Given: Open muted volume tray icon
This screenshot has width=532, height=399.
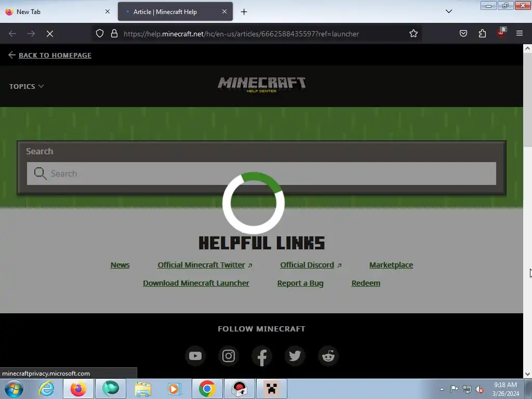Looking at the screenshot, I should coord(480,389).
